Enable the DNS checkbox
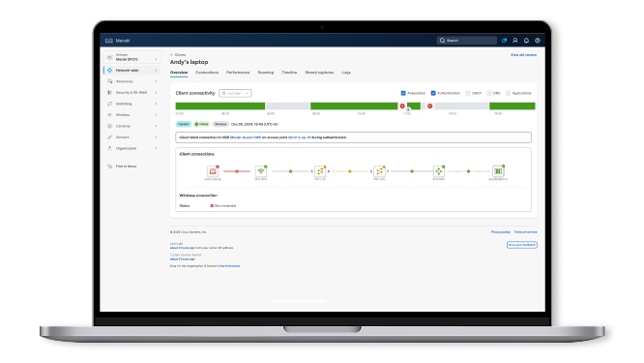Image resolution: width=644 pixels, height=363 pixels. [488, 93]
